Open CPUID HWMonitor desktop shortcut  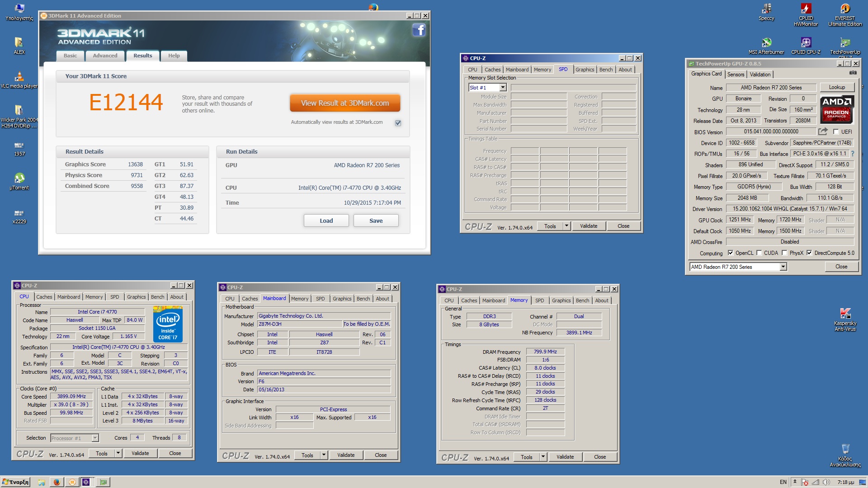pos(806,14)
